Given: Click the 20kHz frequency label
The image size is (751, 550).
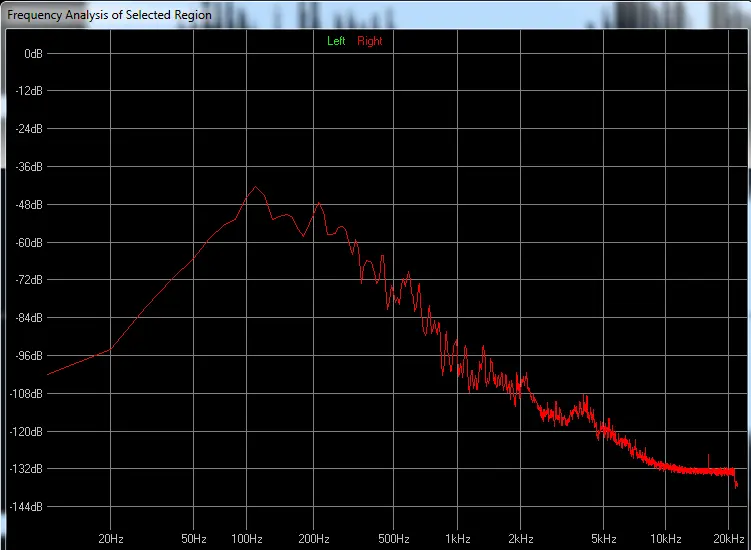Looking at the screenshot, I should coord(728,539).
